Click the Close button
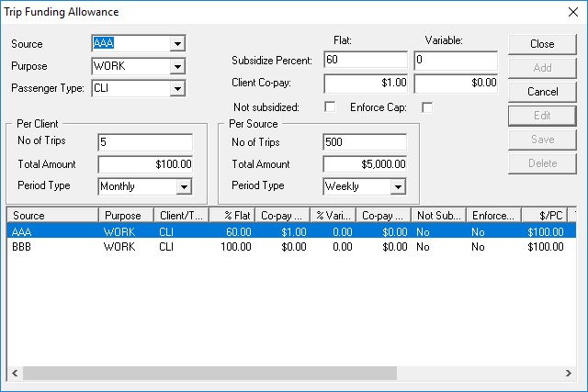Image resolution: width=588 pixels, height=392 pixels. click(542, 44)
